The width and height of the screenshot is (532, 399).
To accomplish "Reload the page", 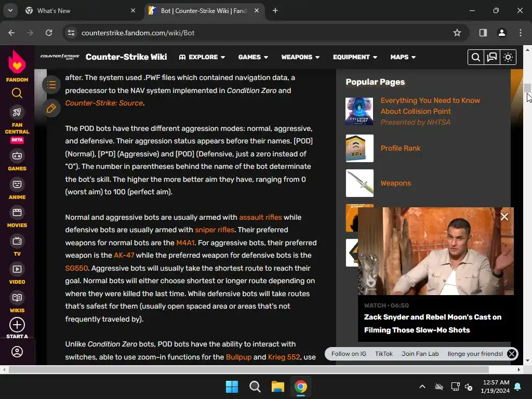I will coord(49,33).
